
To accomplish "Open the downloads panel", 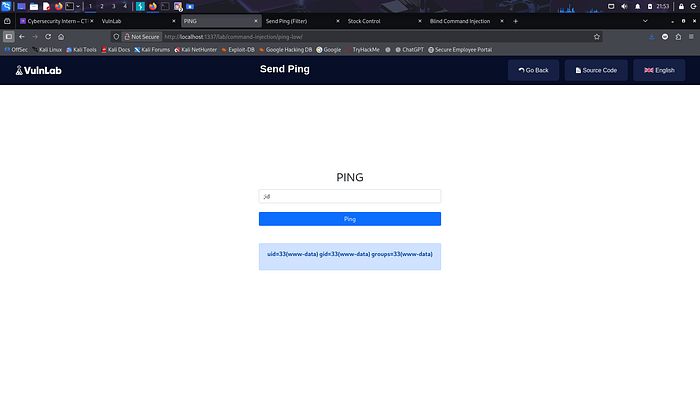I will (x=652, y=37).
